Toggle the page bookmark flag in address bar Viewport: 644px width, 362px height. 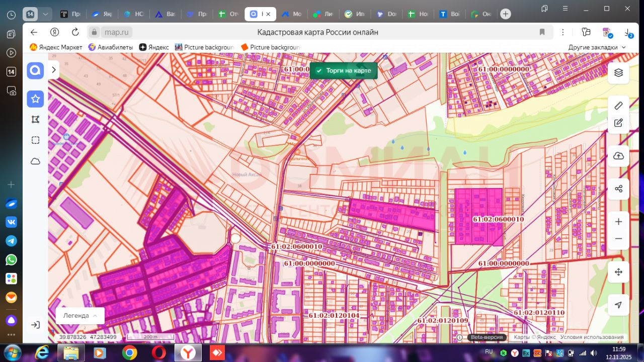[x=542, y=32]
